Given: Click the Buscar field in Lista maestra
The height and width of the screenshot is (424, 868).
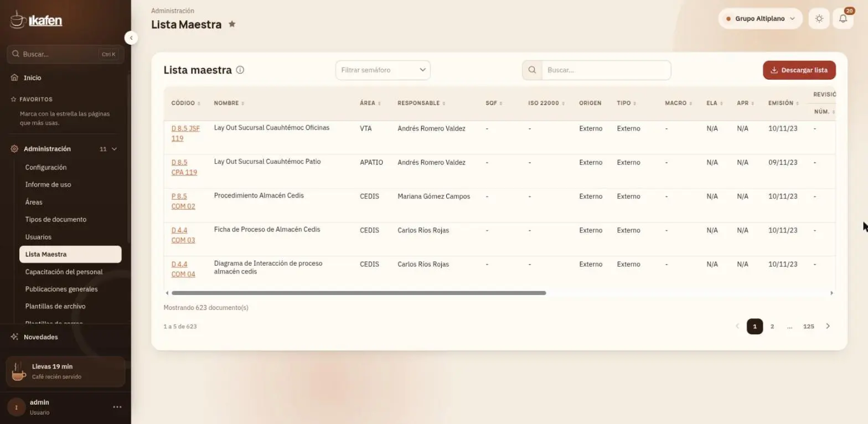Looking at the screenshot, I should [606, 70].
